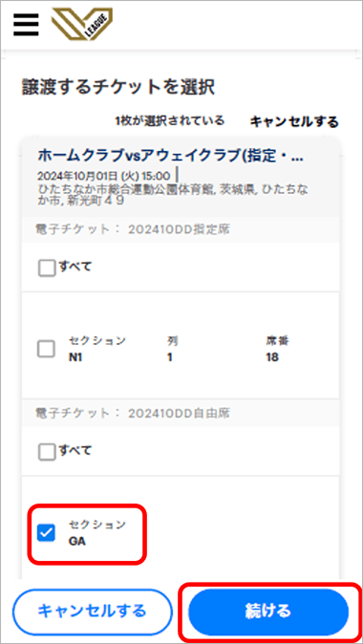Click the 1枚が選択されている status text
This screenshot has width=363, height=644.
pyautogui.click(x=170, y=120)
